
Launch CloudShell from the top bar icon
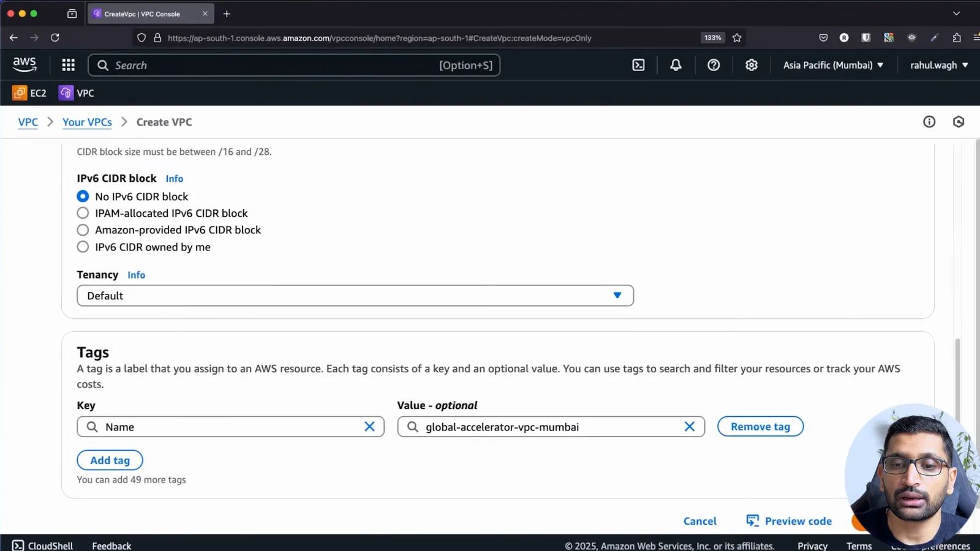coord(638,65)
